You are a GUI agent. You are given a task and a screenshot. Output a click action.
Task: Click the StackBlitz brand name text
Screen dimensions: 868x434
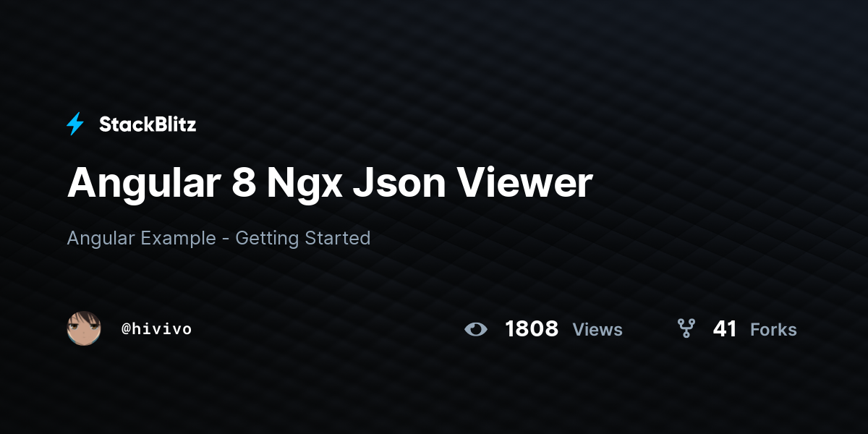(148, 124)
